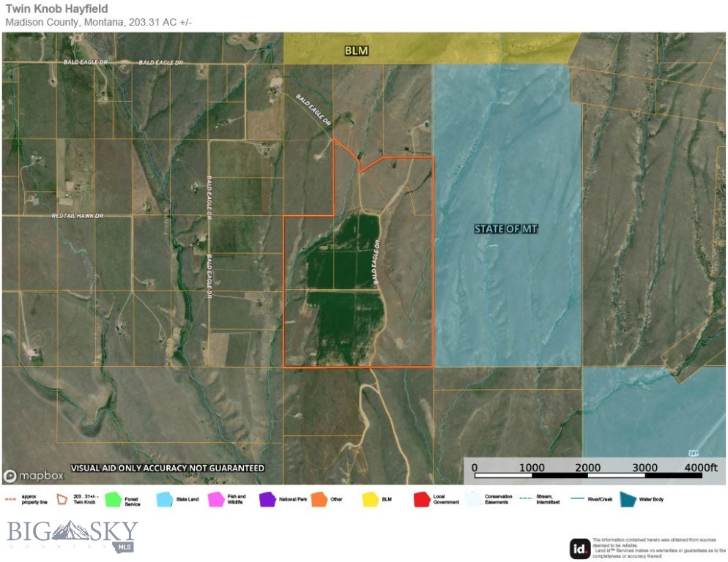Click the yellow BLM legend swatch
728x562 pixels.
(370, 500)
